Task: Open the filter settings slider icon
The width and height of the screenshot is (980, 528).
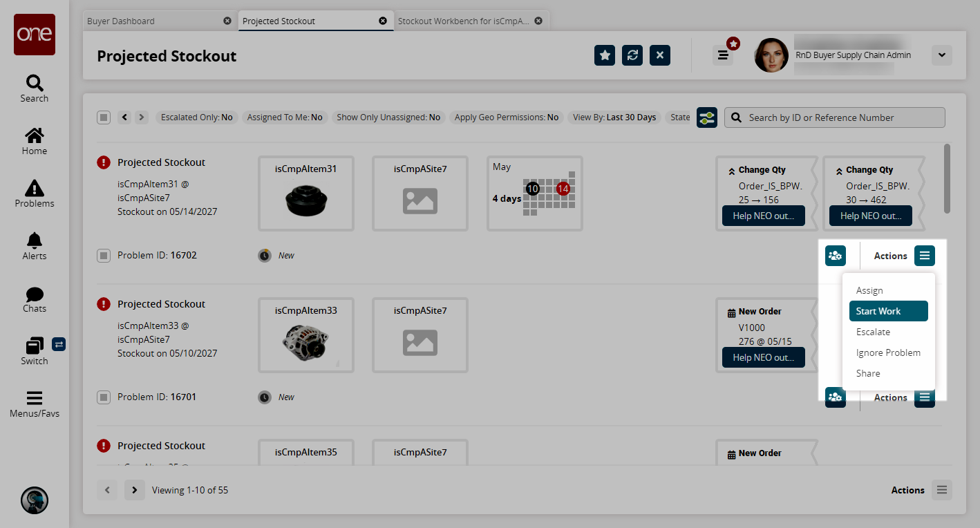Action: pos(707,117)
